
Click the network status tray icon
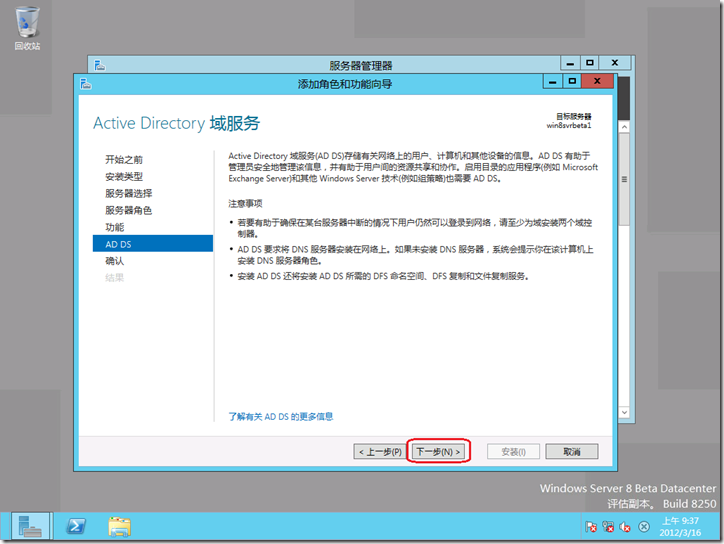click(x=608, y=527)
